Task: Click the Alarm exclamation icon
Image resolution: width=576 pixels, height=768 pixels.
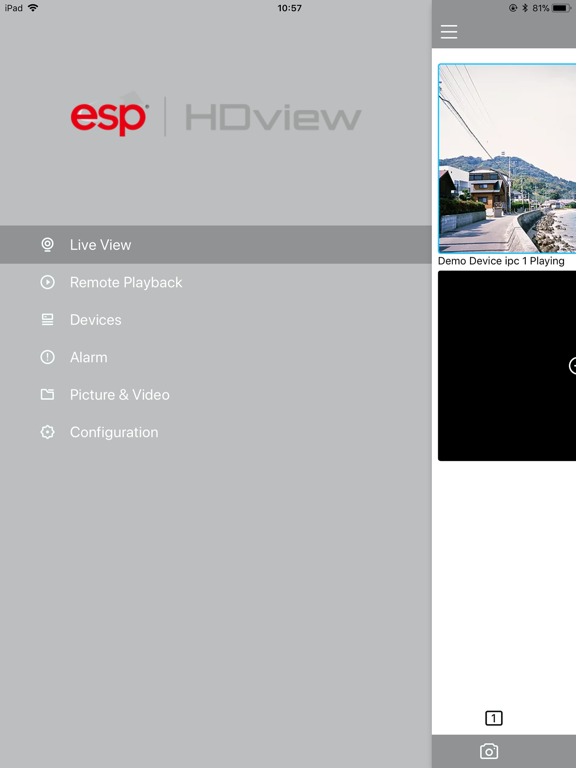Action: pos(48,357)
